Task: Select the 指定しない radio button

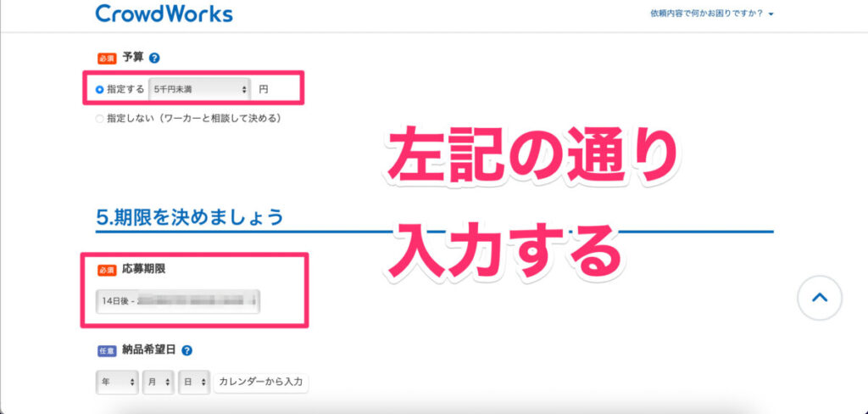Action: (100, 119)
